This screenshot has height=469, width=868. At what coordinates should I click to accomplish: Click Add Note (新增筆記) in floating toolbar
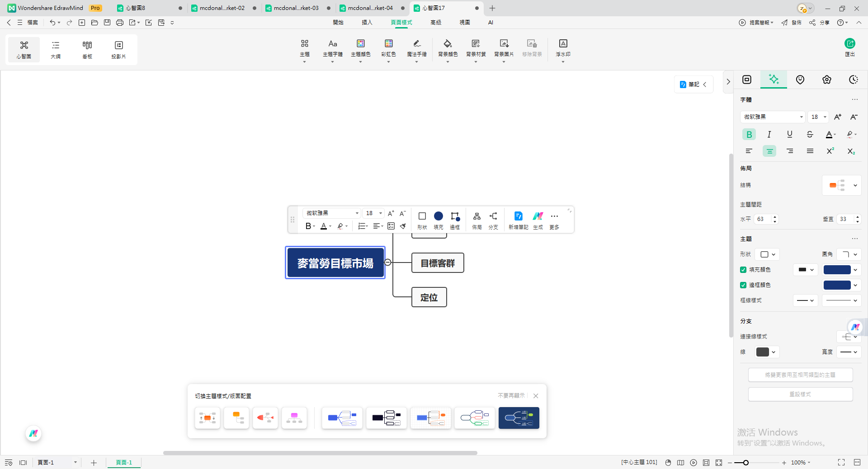click(518, 220)
